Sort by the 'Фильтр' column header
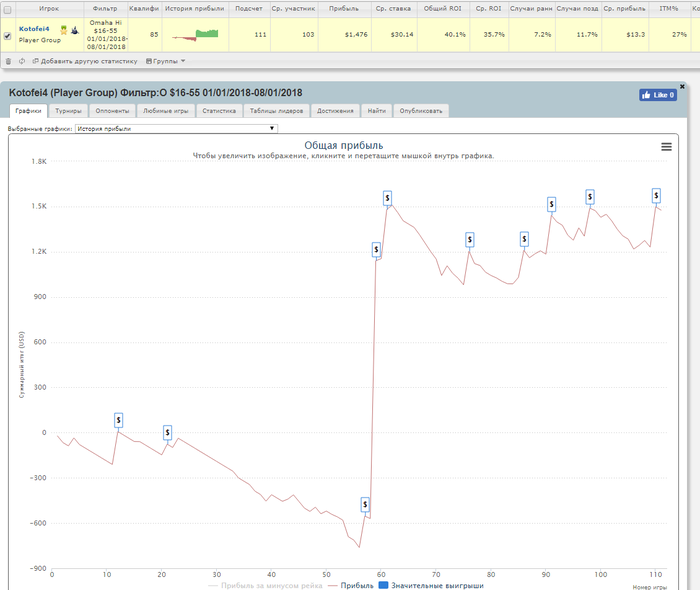 pyautogui.click(x=105, y=9)
